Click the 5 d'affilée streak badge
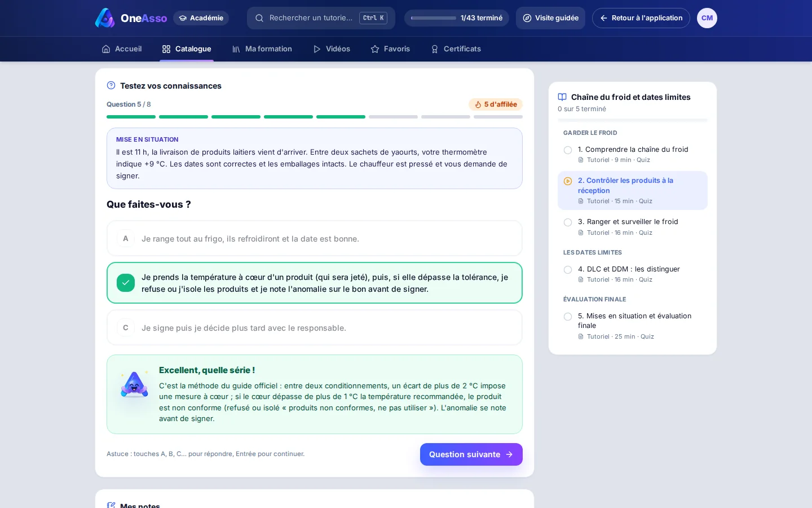The height and width of the screenshot is (508, 812). (496, 104)
